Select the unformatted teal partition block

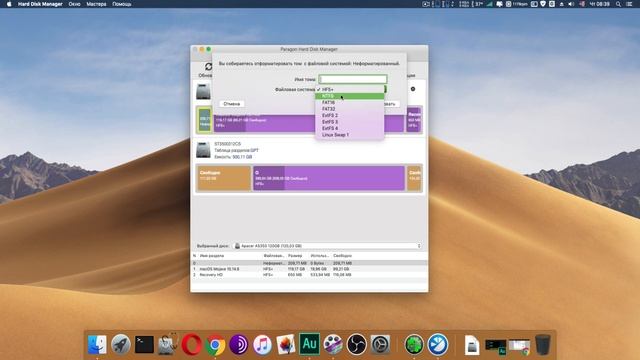click(x=204, y=120)
